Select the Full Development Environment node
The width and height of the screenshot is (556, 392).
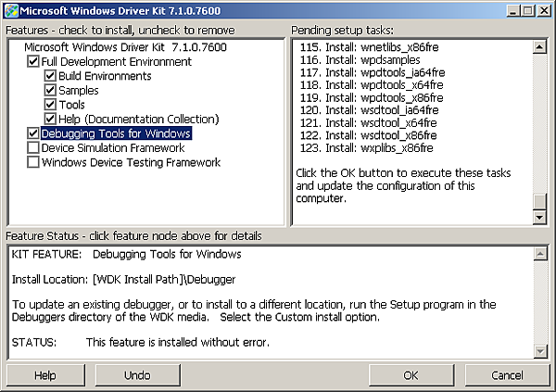pos(117,62)
